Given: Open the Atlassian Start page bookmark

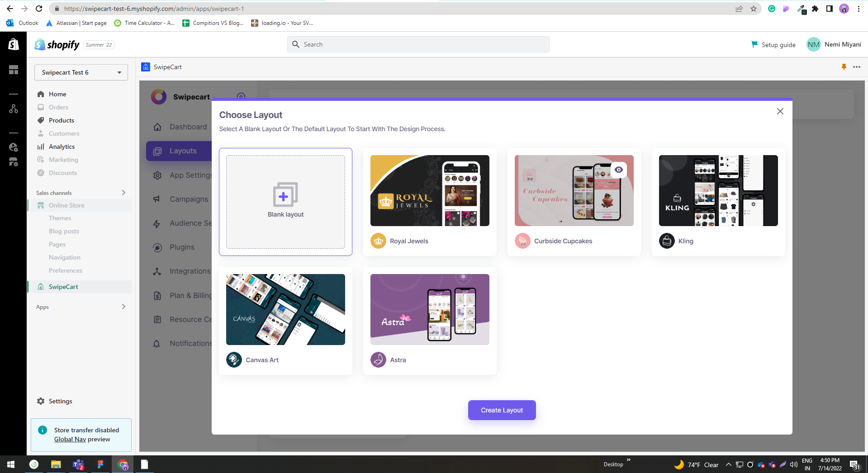Looking at the screenshot, I should [76, 23].
